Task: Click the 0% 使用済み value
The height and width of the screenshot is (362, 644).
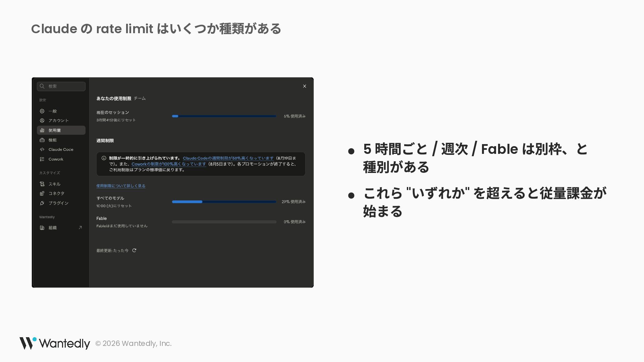Action: click(x=294, y=222)
